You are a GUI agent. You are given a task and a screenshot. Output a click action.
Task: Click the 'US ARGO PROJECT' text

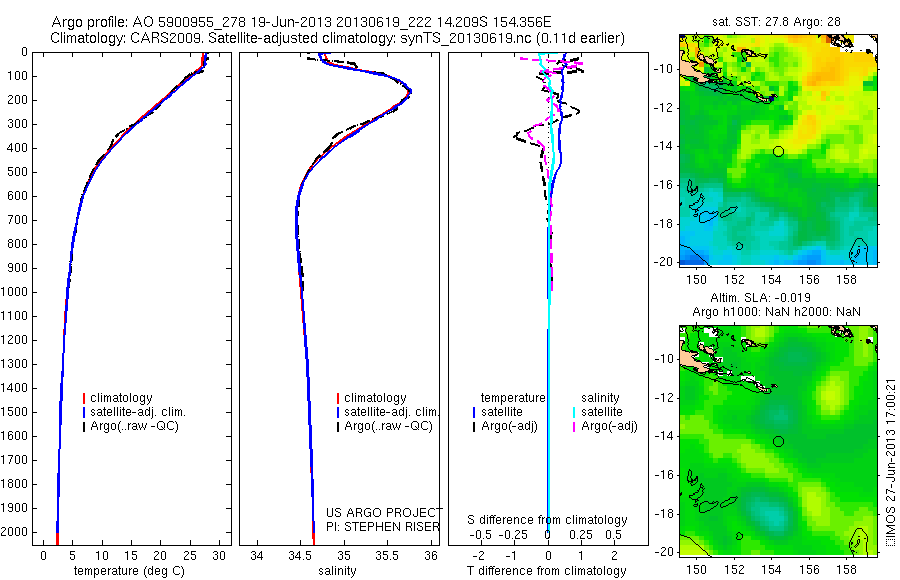384,512
